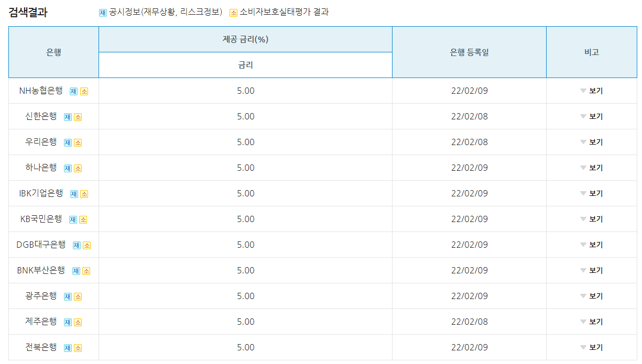
Task: Open 전북은행 소 consumer protection icon
Action: click(x=78, y=348)
